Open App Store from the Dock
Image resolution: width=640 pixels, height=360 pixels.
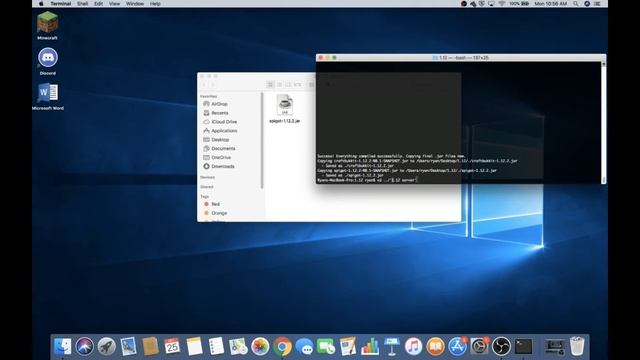click(x=458, y=347)
